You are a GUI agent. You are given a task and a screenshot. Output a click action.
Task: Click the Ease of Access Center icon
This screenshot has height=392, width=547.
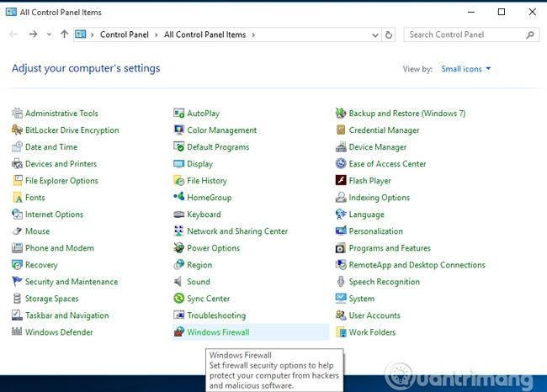click(341, 163)
